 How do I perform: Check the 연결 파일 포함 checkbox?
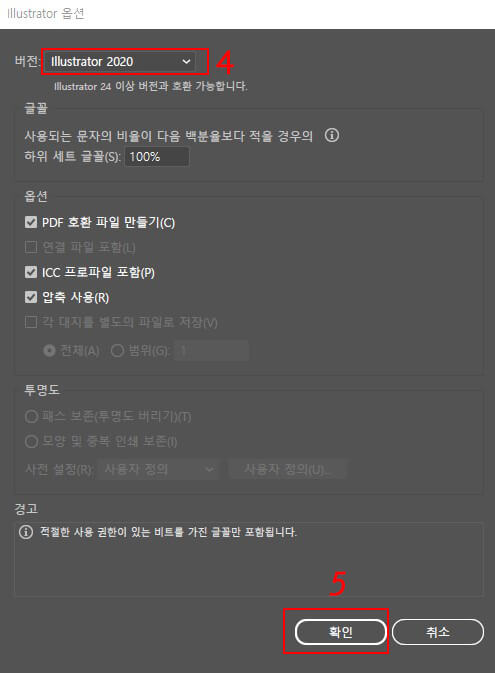point(31,247)
